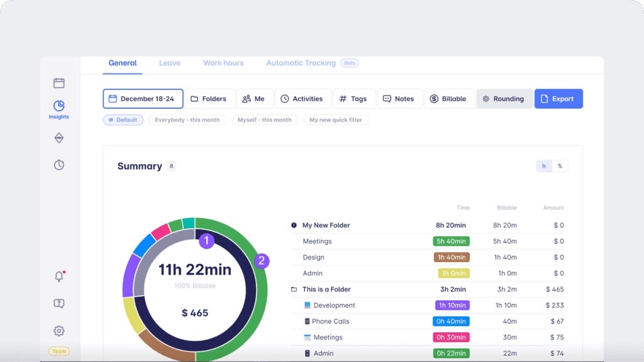Switch summary display to percent
644x362 pixels.
(560, 166)
